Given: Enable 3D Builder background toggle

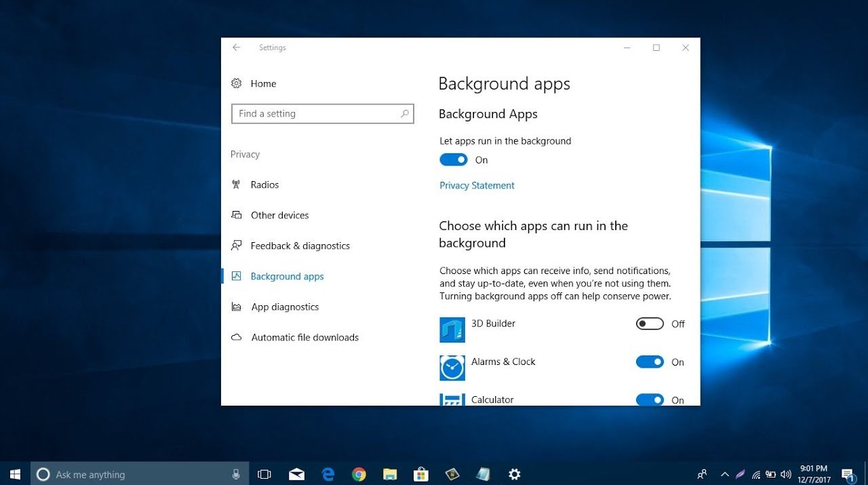Looking at the screenshot, I should (649, 324).
